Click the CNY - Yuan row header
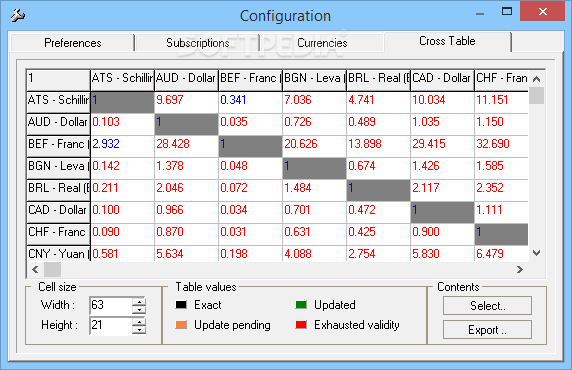This screenshot has width=572, height=370. click(x=58, y=254)
